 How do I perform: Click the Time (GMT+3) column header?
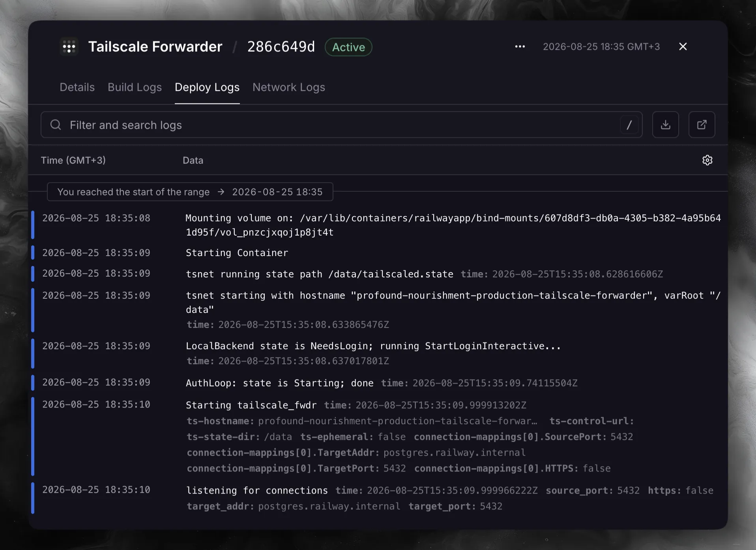(73, 160)
